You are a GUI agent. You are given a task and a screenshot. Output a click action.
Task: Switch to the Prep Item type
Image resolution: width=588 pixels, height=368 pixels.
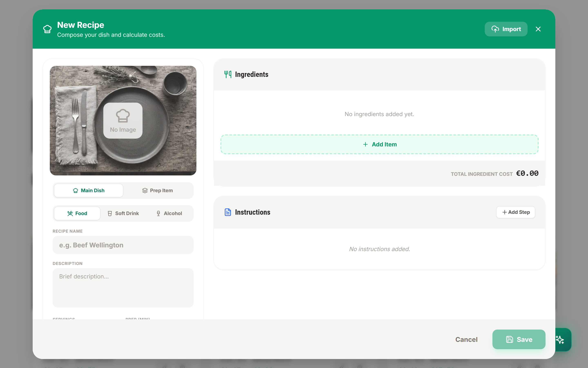(157, 190)
